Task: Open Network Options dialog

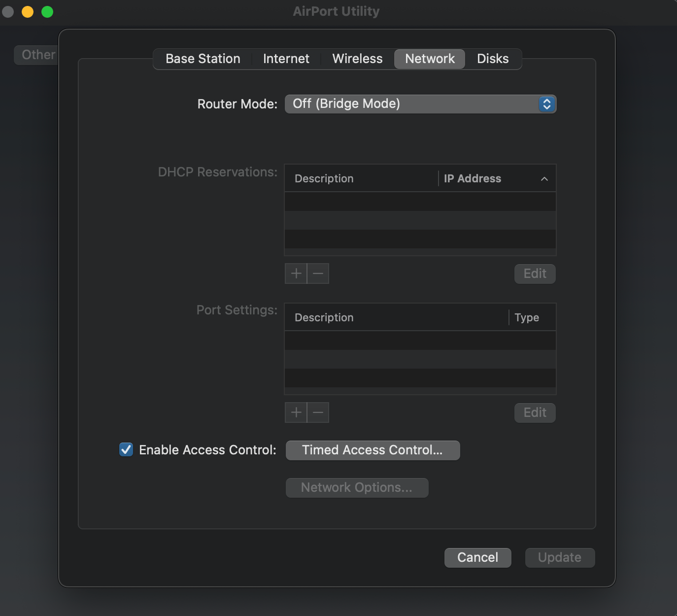Action: pyautogui.click(x=357, y=487)
